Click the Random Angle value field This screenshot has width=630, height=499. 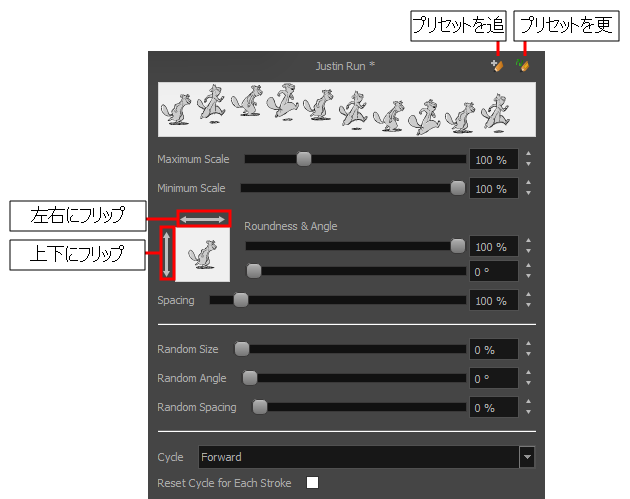click(x=494, y=378)
